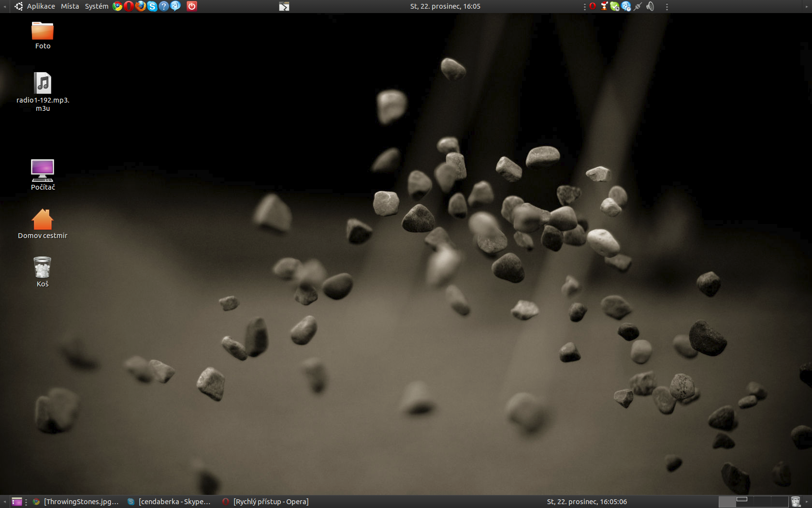Start Firefox from the panel launcher
Image resolution: width=812 pixels, height=508 pixels.
[x=141, y=6]
